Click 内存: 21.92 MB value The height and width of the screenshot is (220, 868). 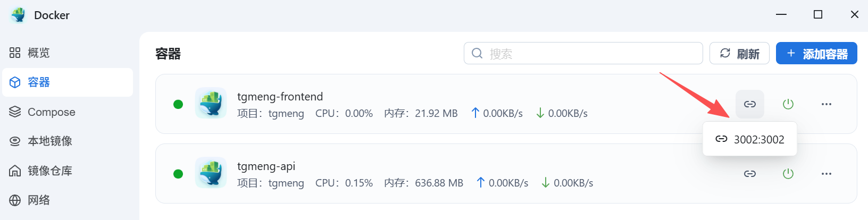[421, 113]
